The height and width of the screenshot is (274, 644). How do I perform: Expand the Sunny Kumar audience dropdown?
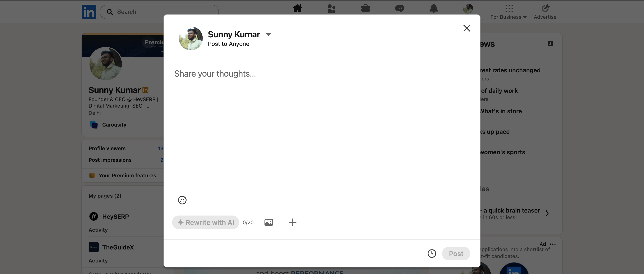pos(268,34)
